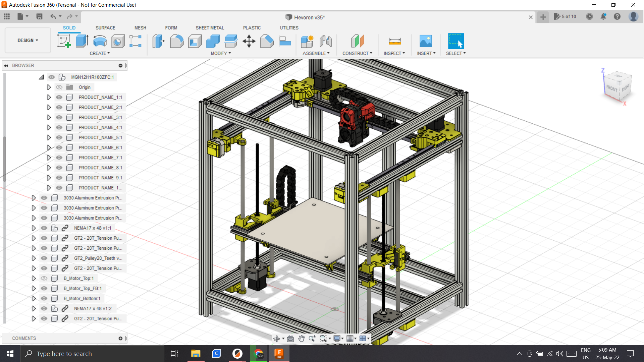Toggle visibility of the Origin folder

[59, 87]
